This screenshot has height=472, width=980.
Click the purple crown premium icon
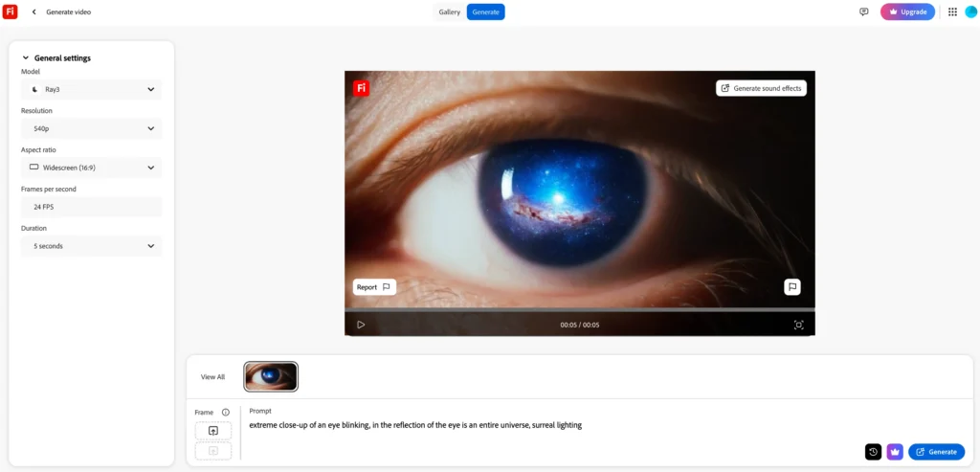pyautogui.click(x=895, y=452)
